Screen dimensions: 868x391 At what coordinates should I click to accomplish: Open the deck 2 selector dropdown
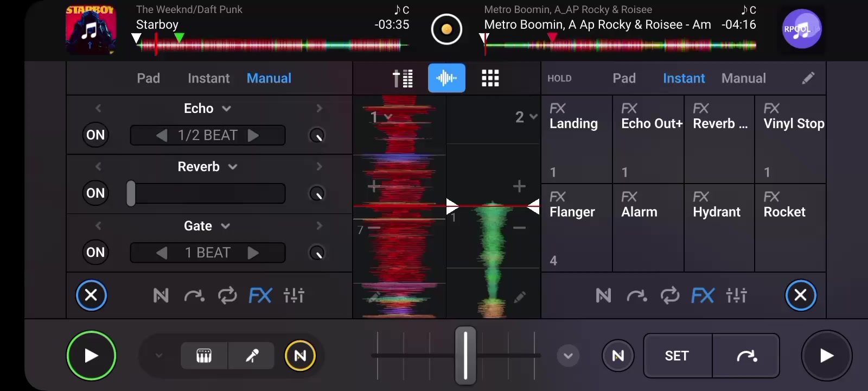(x=526, y=117)
